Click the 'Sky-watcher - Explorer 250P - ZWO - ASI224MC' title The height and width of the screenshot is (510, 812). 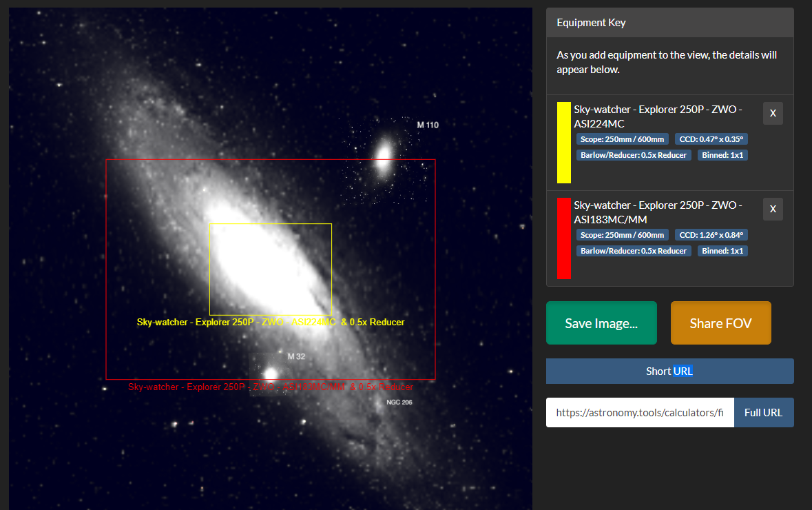coord(658,116)
